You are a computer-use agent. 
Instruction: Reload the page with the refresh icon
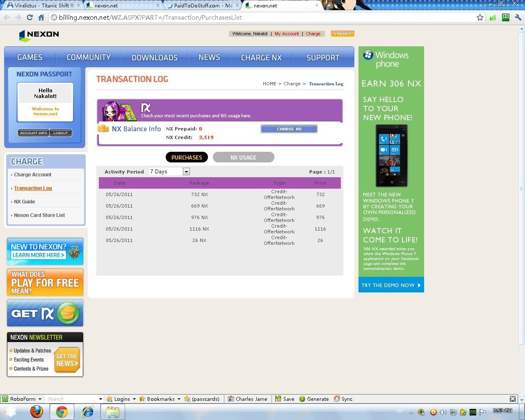30,17
